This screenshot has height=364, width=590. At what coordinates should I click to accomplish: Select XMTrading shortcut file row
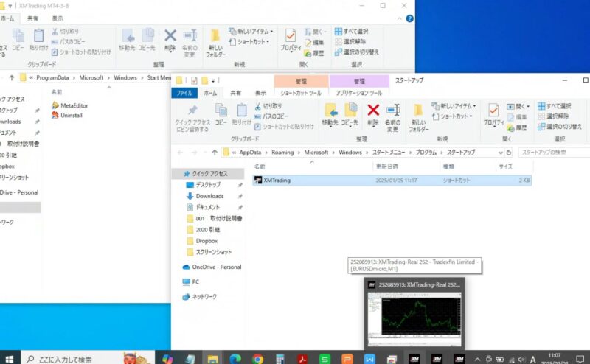(392, 181)
